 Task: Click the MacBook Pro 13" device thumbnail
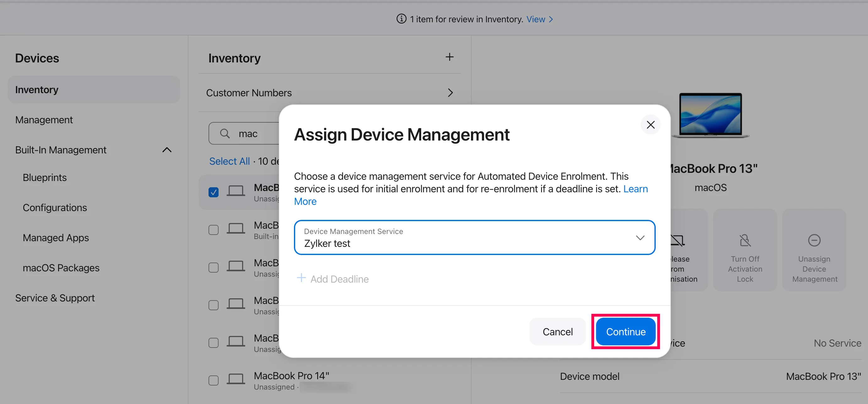[x=710, y=115]
